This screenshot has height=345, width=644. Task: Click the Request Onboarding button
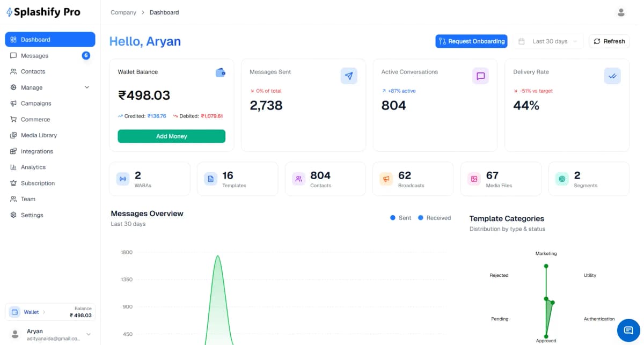point(471,41)
